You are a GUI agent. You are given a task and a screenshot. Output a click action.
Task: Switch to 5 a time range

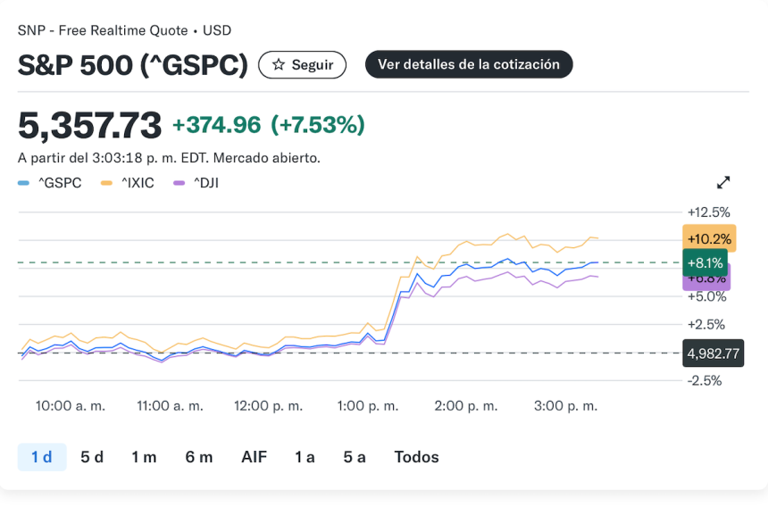355,457
